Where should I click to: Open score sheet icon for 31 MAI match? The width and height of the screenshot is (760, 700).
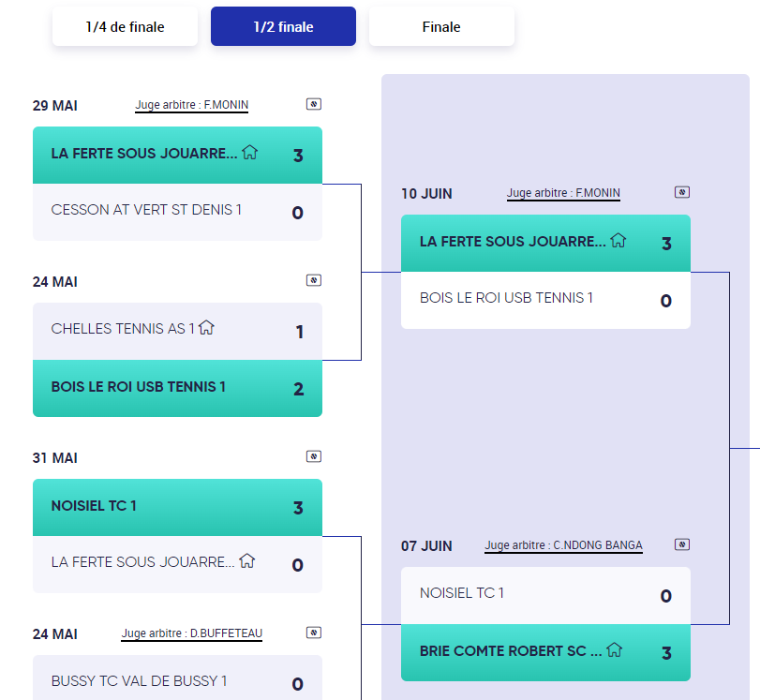[x=314, y=456]
